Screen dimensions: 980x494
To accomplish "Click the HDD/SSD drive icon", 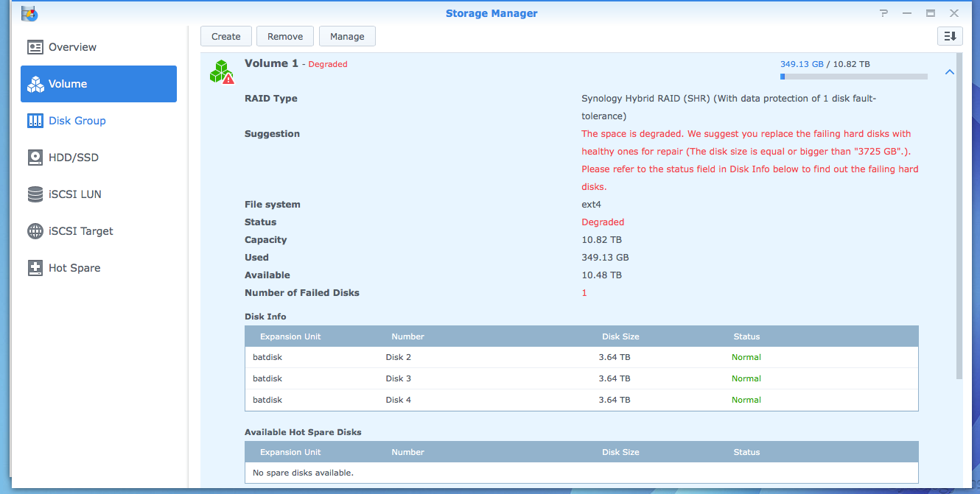I will pos(35,158).
